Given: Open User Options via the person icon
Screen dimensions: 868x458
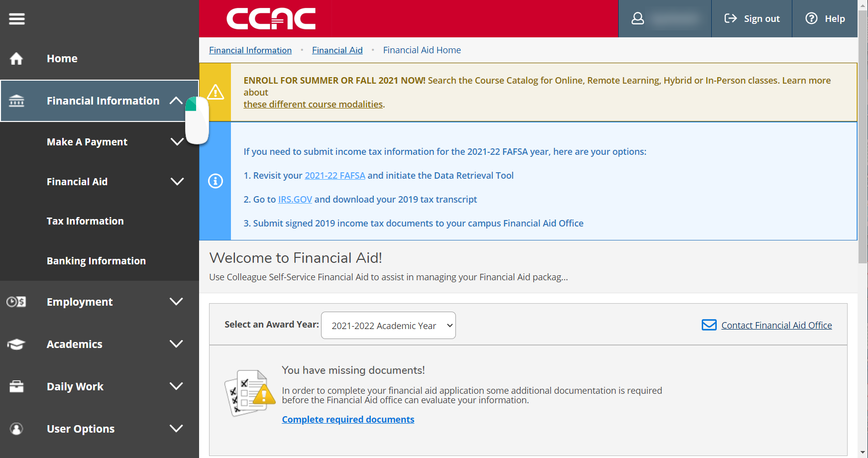Looking at the screenshot, I should [16, 429].
